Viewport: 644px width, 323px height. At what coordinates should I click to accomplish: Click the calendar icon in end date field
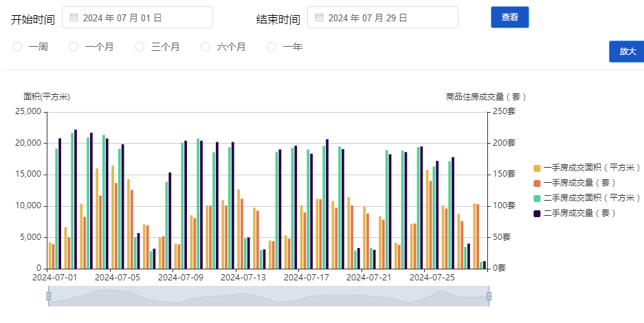point(319,17)
